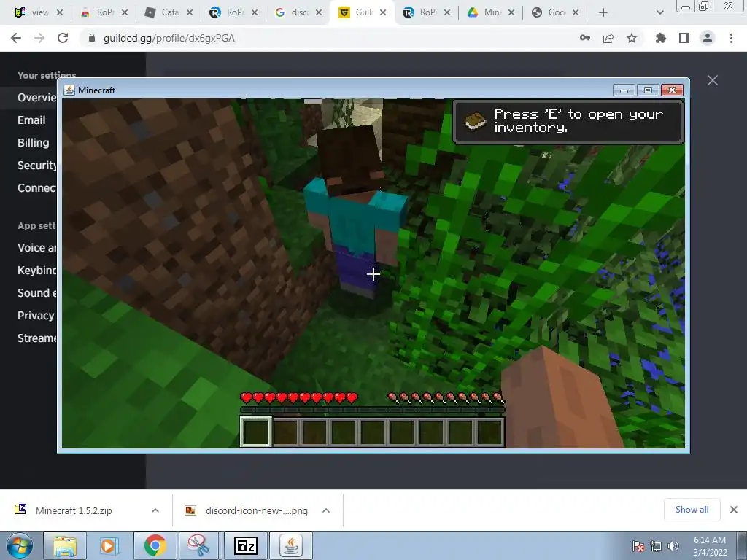This screenshot has width=747, height=560.
Task: Click the experience bar in Minecraft
Action: click(372, 410)
